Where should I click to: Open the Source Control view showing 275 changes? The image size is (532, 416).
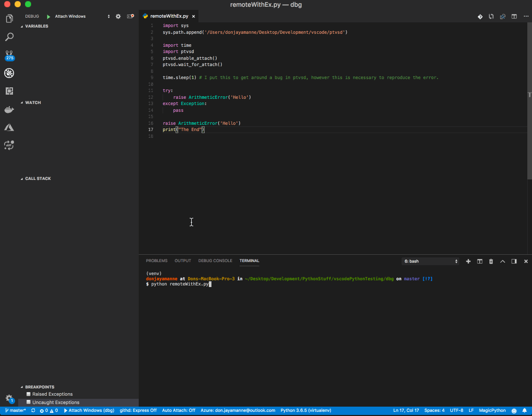[x=8, y=55]
